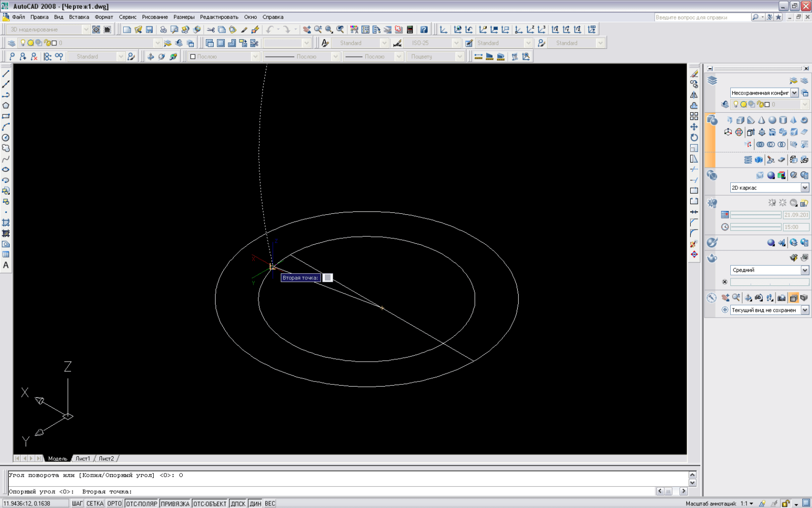Viewport: 812px width, 508px height.
Task: Toggle СЕТКА grid display
Action: pos(95,503)
